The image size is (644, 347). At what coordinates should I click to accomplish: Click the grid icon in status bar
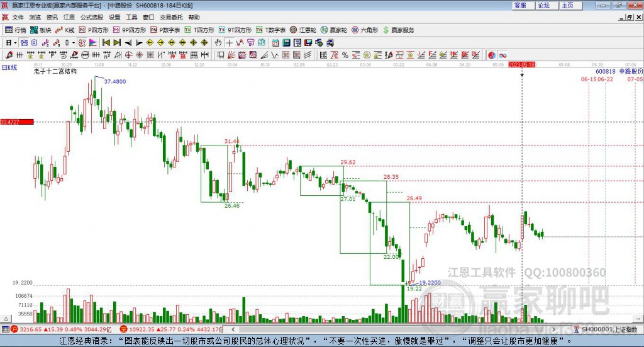[5, 329]
